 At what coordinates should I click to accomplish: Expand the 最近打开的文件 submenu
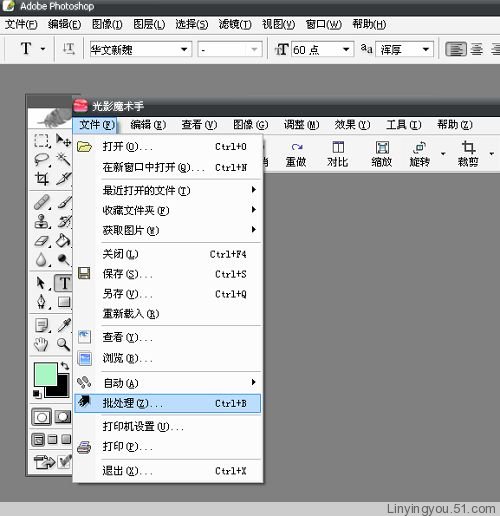(182, 190)
